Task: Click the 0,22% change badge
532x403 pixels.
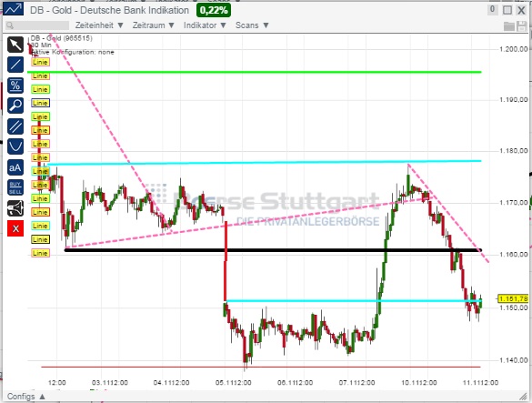Action: click(214, 10)
